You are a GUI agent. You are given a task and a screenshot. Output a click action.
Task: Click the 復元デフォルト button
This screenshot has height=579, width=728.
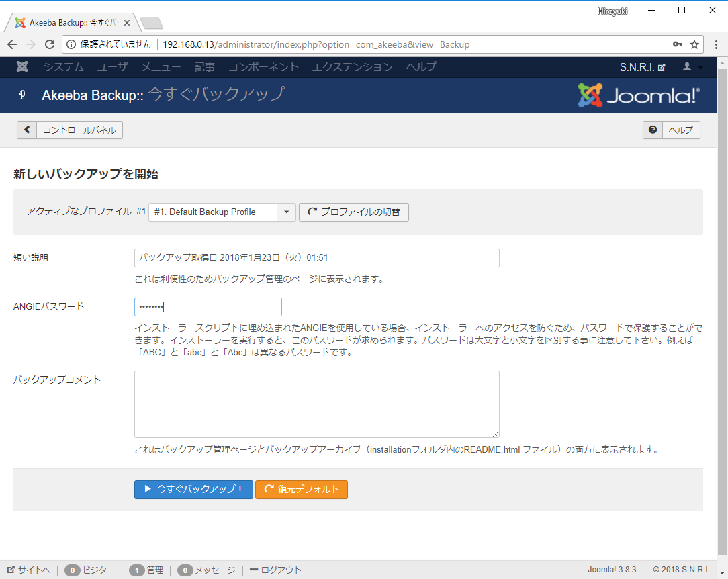302,490
